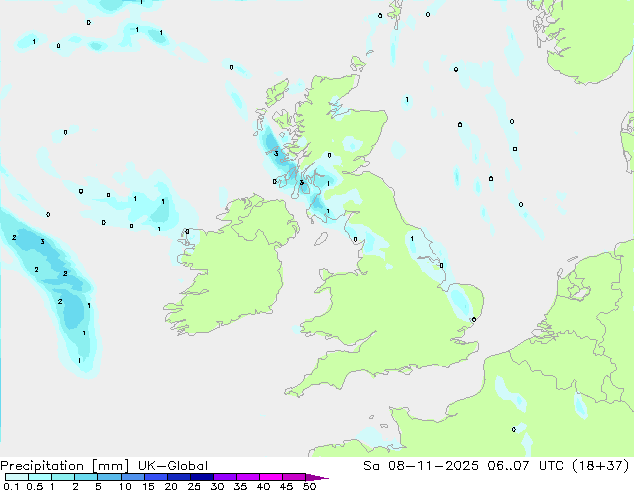Click the purple arrow tip above 50
The image size is (634, 490).
coord(317,477)
